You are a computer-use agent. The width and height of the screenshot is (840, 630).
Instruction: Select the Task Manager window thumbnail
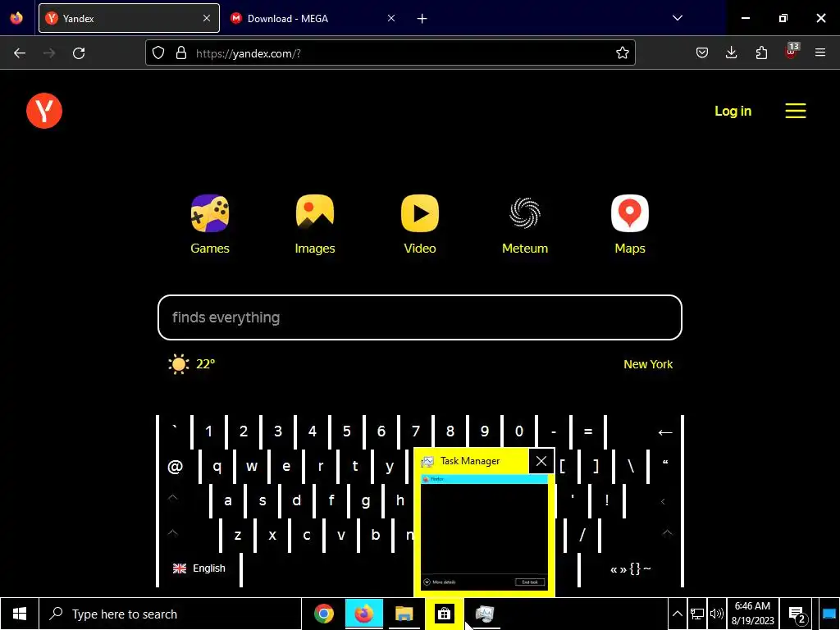[x=484, y=532]
